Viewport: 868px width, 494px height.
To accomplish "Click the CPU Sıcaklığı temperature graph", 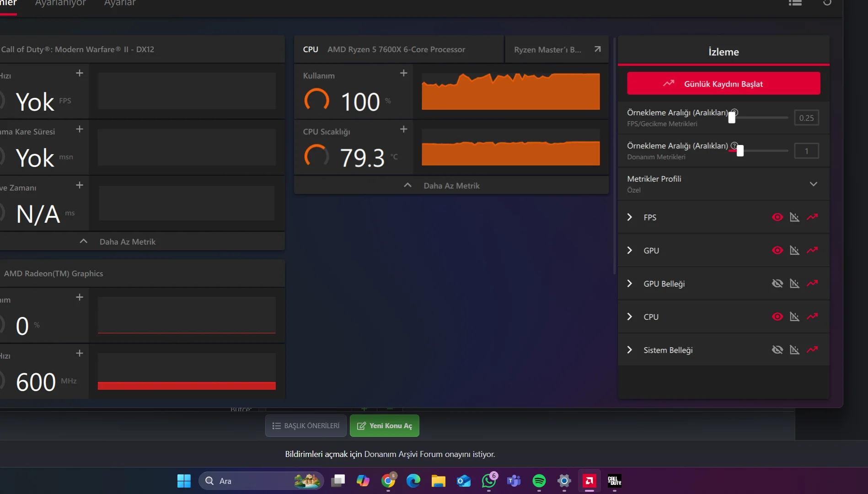I will (510, 147).
